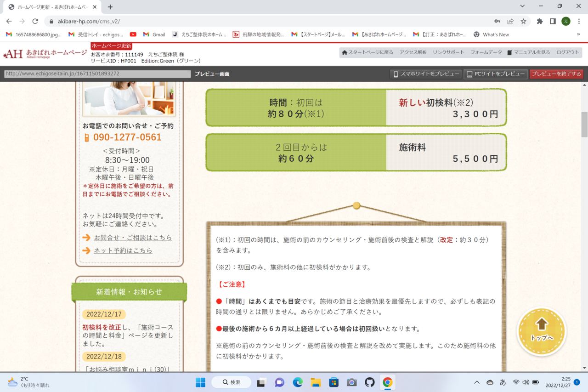This screenshot has height=392, width=588.
Task: Click the Windows Start button
Action: click(x=201, y=382)
